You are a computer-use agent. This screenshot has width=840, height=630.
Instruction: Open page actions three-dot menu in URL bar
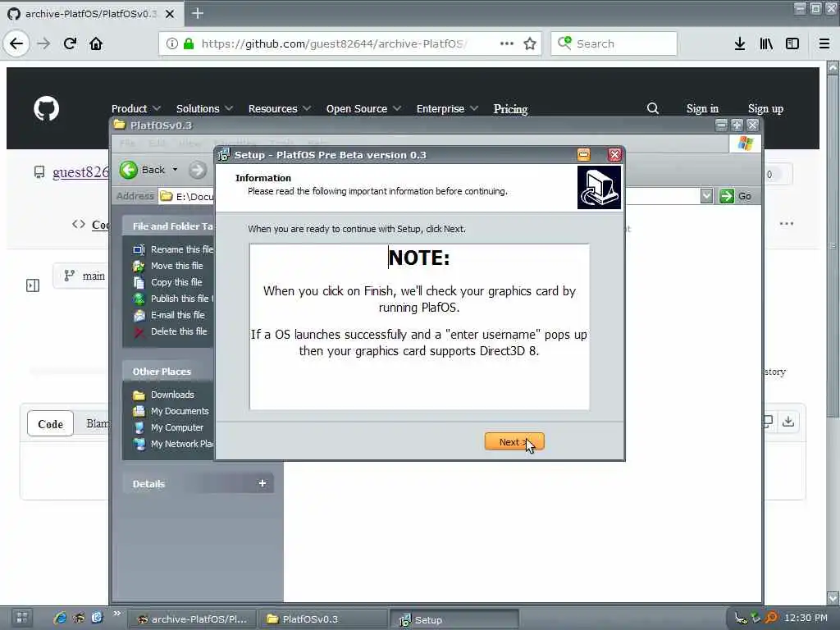(x=506, y=43)
